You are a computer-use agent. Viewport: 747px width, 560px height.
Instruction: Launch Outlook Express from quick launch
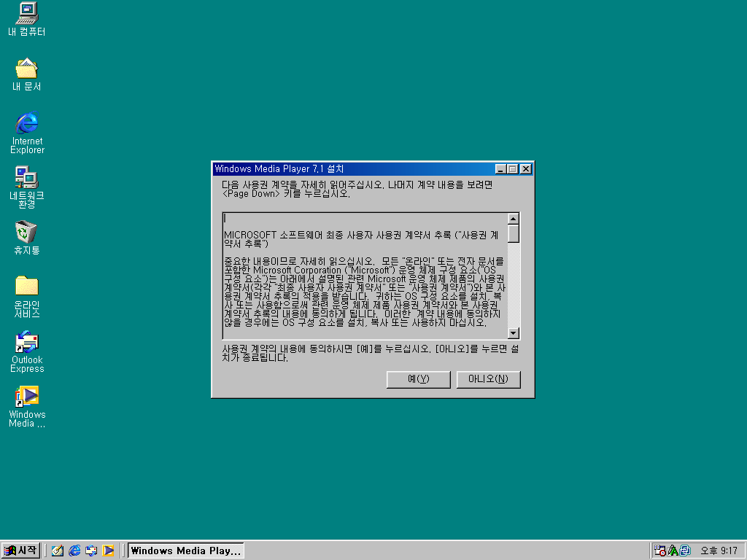pos(91,551)
